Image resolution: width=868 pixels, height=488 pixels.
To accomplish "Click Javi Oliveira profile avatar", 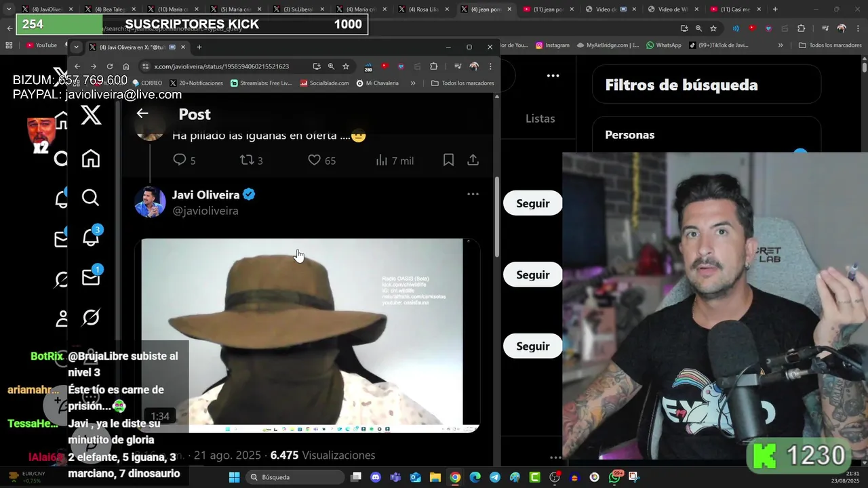I will tap(150, 202).
